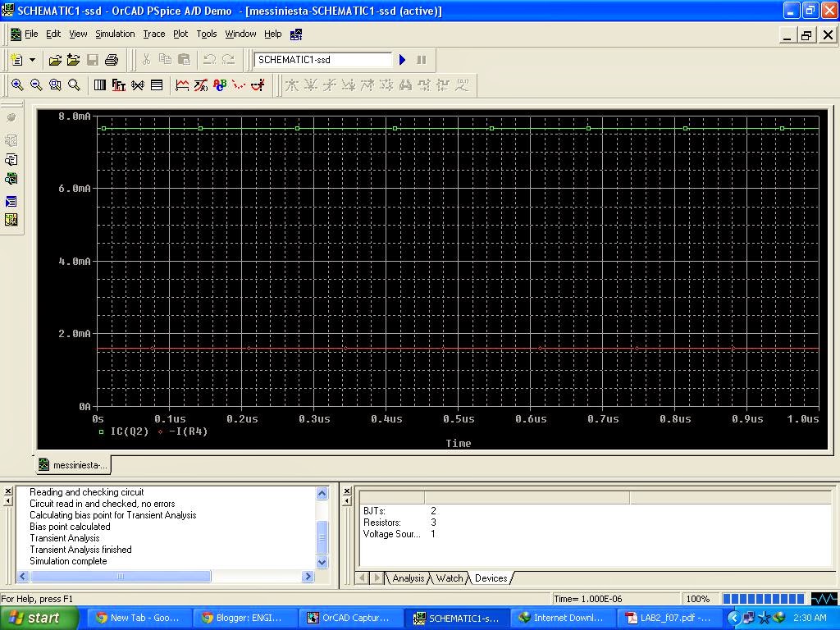840x630 pixels.
Task: Open the Tools menu
Action: pyautogui.click(x=206, y=34)
